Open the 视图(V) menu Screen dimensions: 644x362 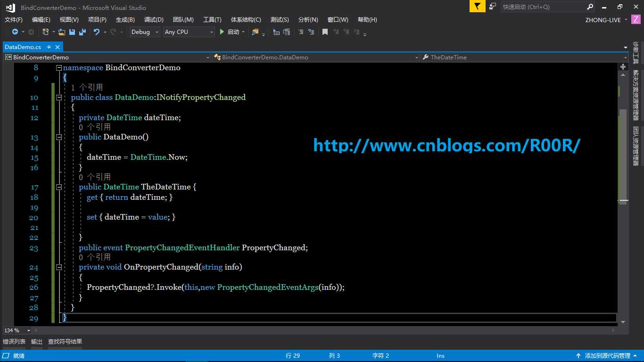coord(69,20)
